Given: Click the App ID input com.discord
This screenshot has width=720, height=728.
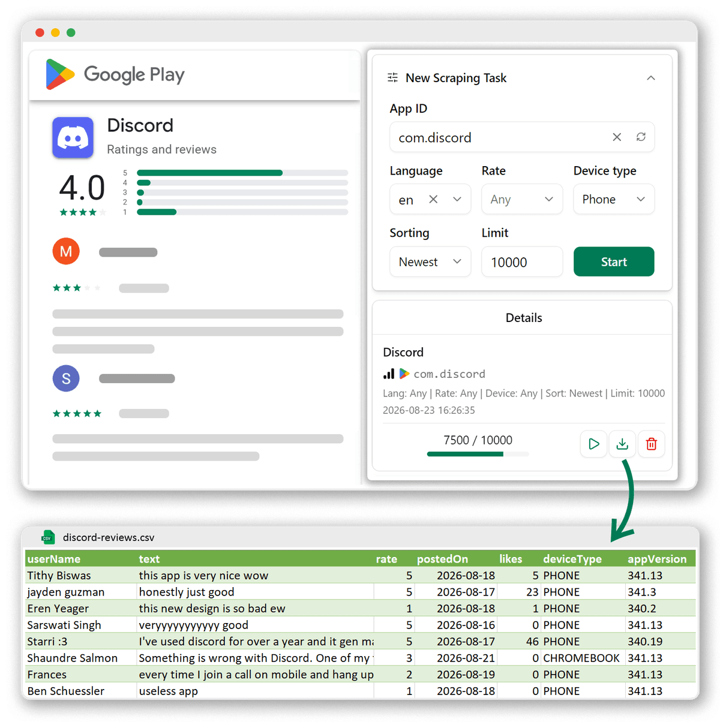Looking at the screenshot, I should [x=522, y=137].
